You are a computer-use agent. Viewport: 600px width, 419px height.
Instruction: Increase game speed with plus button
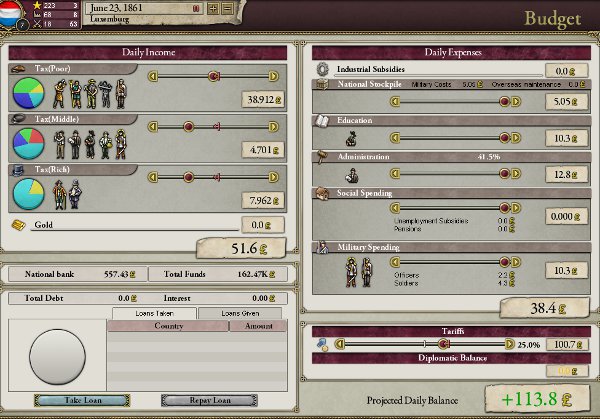pyautogui.click(x=212, y=9)
